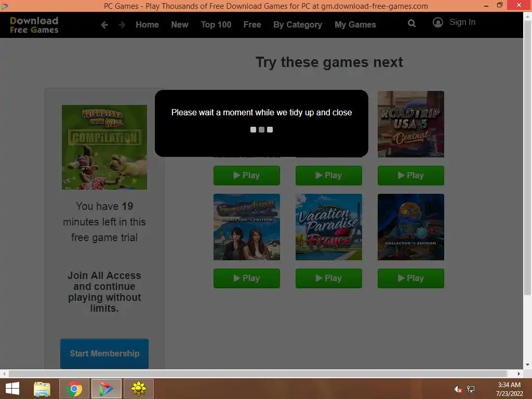Open the sunflower app in the taskbar
Screen dimensions: 532x399
(x=138, y=389)
